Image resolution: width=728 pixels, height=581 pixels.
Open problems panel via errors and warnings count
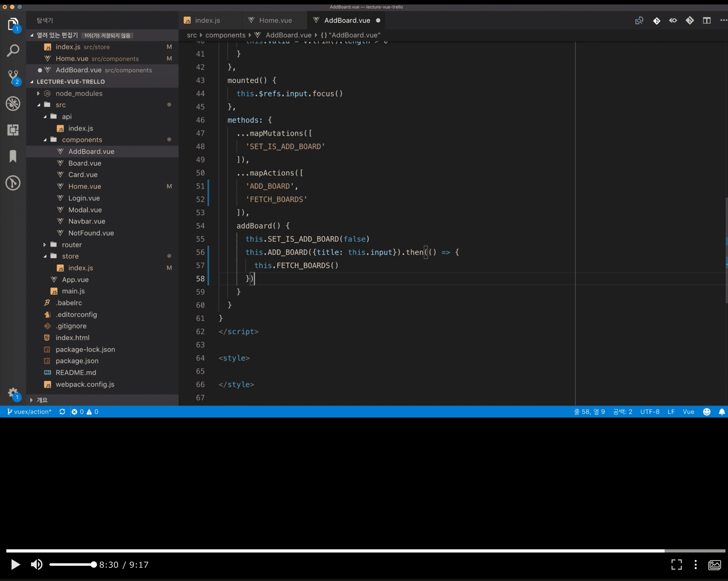pyautogui.click(x=85, y=412)
